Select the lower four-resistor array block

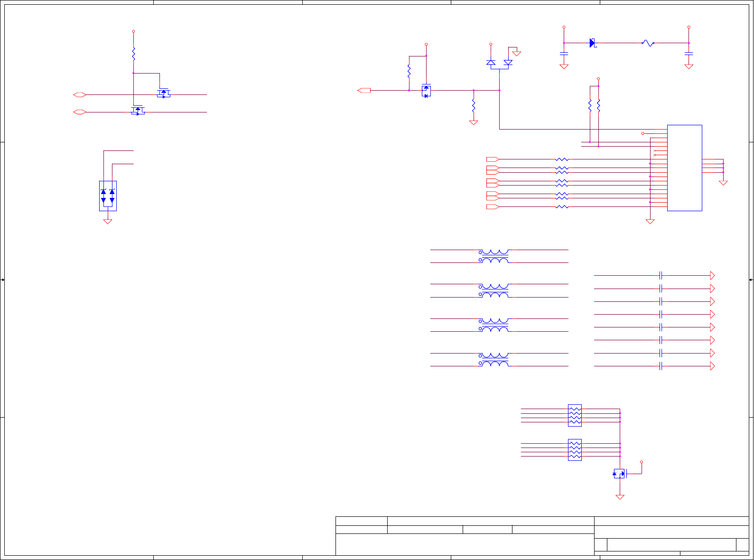click(575, 449)
